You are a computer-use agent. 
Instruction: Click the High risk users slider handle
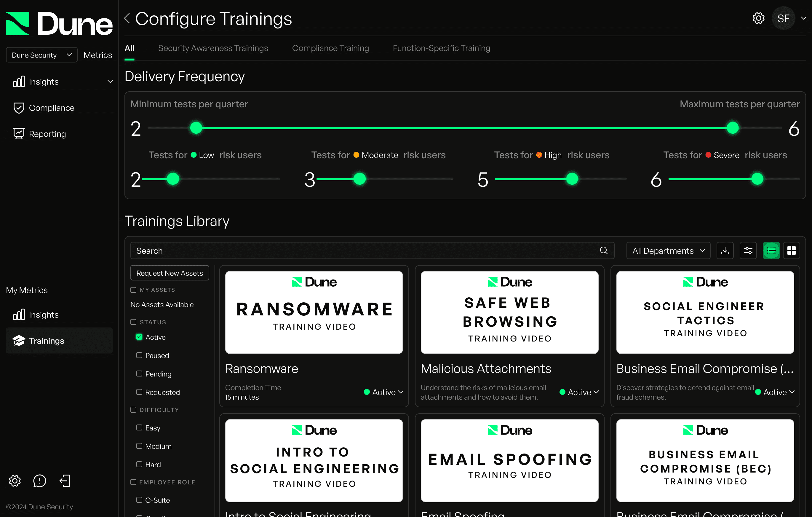tap(572, 179)
